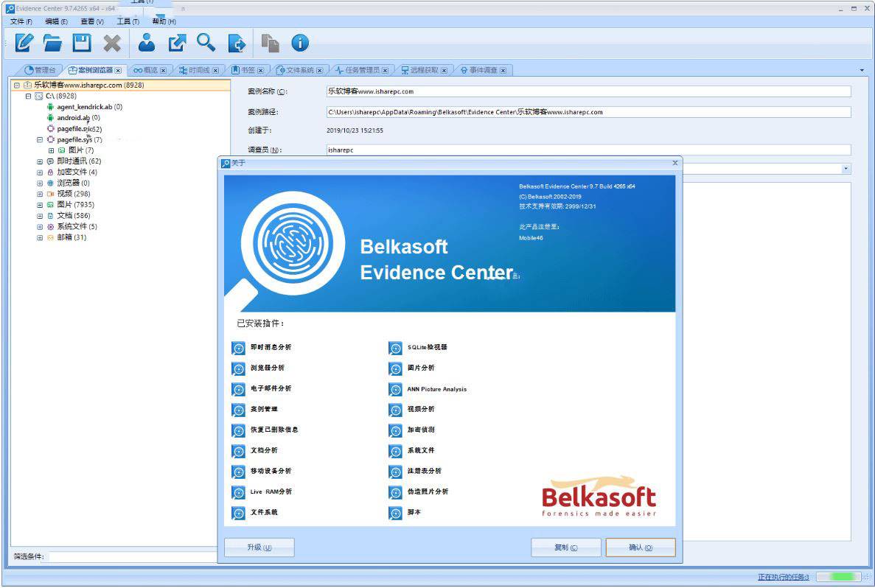Switch to the 管理台 tab
This screenshot has width=875, height=588.
41,70
